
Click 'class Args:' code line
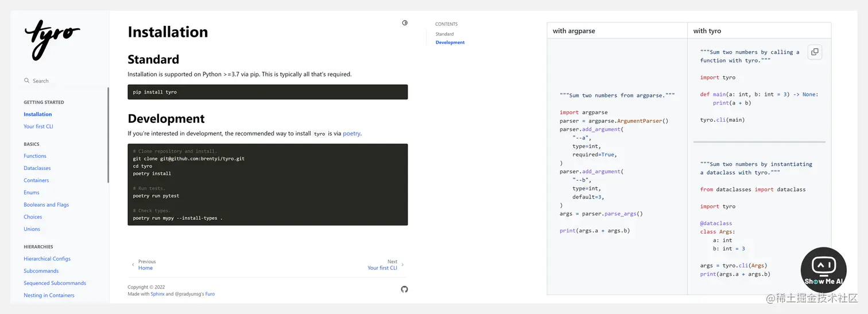[x=718, y=232]
